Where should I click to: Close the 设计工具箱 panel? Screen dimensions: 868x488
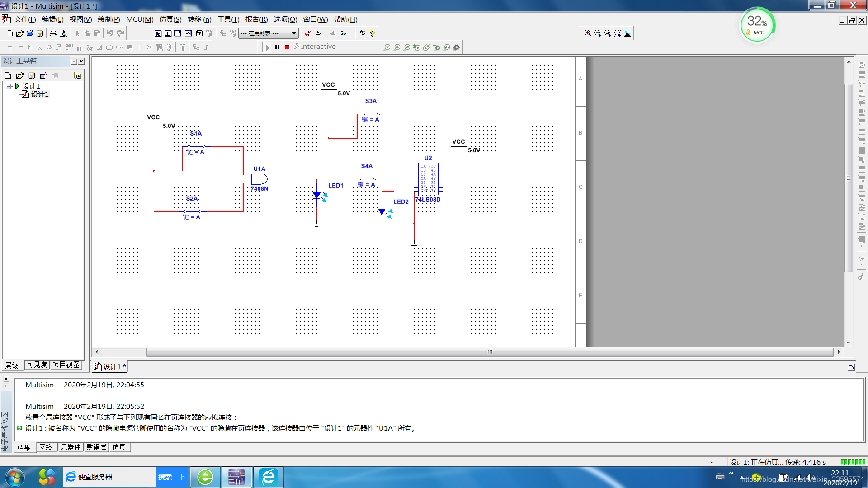point(81,61)
